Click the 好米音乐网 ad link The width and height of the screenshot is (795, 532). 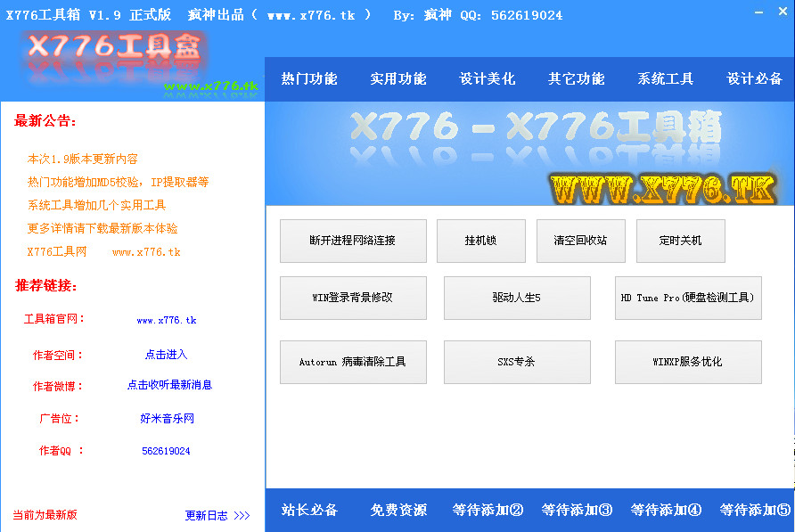pos(167,419)
